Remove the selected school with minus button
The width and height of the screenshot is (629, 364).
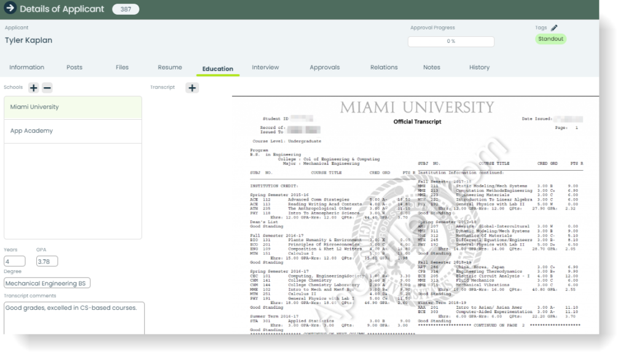click(x=47, y=88)
